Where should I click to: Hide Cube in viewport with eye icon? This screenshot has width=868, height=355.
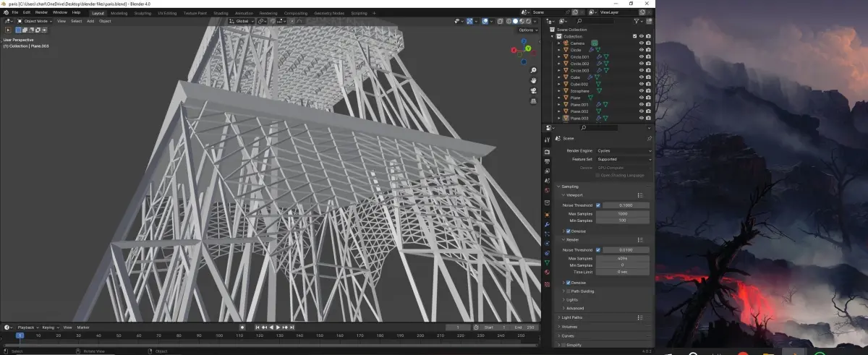pos(641,77)
